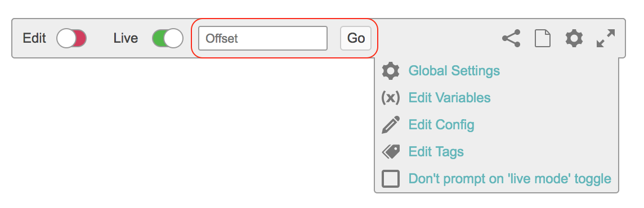
Task: Open the toolbar settings gear menu
Action: tap(574, 39)
